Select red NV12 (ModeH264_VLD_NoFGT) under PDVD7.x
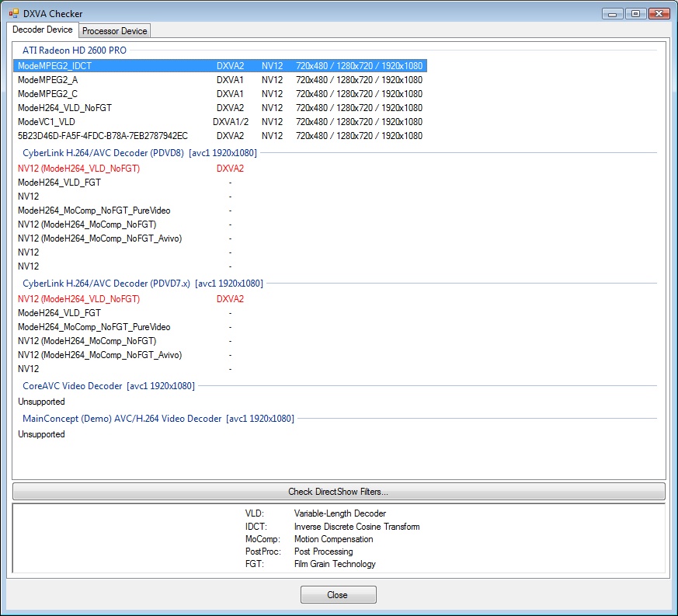Viewport: 678px width, 616px height. click(78, 299)
